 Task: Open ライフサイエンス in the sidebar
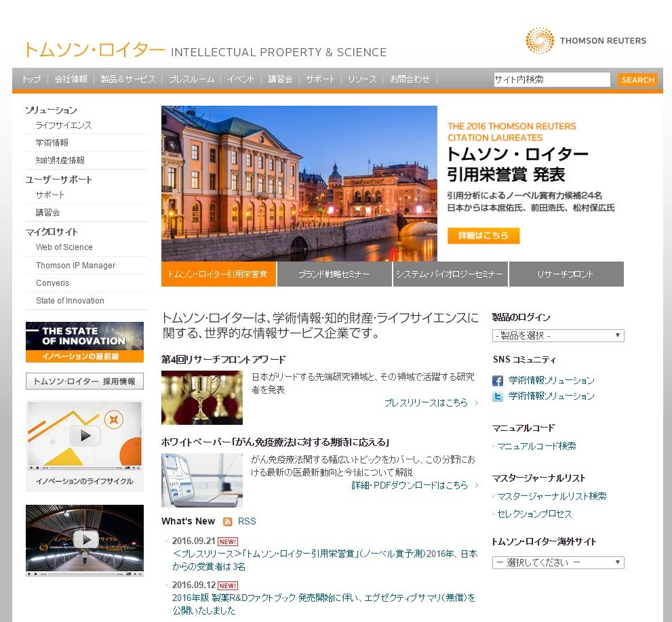point(64,125)
